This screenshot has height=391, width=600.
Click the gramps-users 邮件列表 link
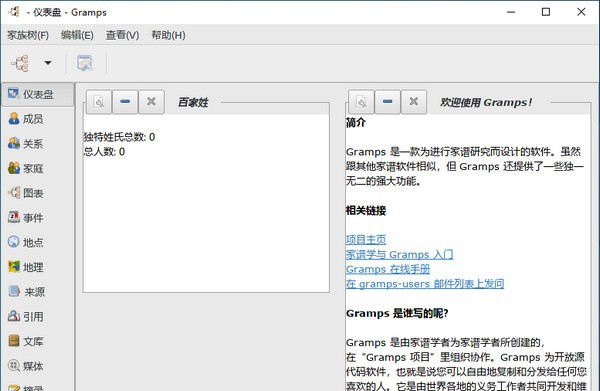425,284
